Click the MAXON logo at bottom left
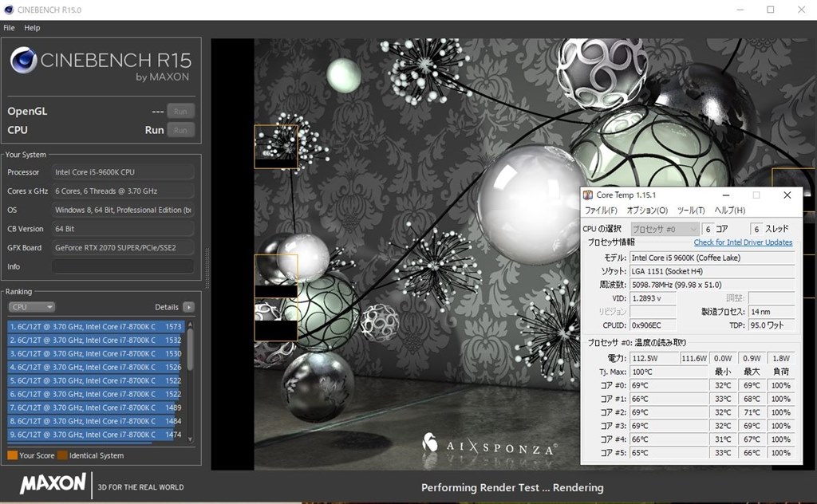 click(53, 484)
